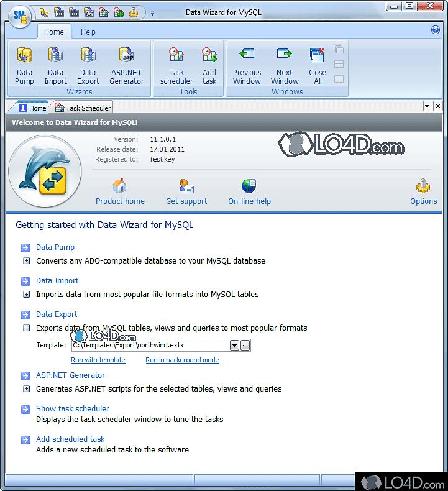Collapse the Data Export description section

(27, 328)
